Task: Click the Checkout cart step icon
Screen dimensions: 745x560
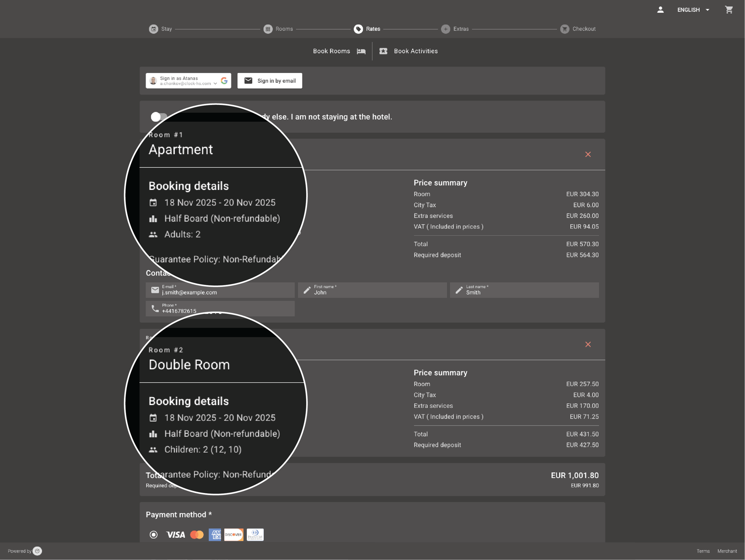Action: (565, 29)
